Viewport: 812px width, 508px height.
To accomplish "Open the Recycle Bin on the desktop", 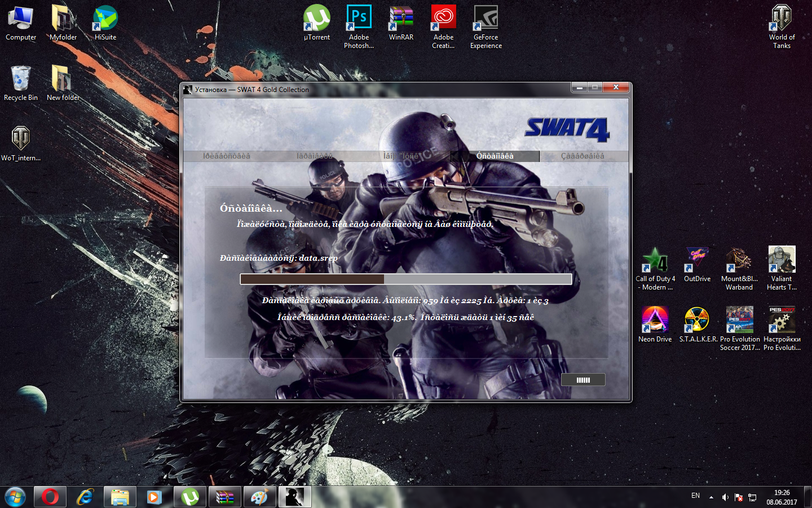I will (x=21, y=79).
